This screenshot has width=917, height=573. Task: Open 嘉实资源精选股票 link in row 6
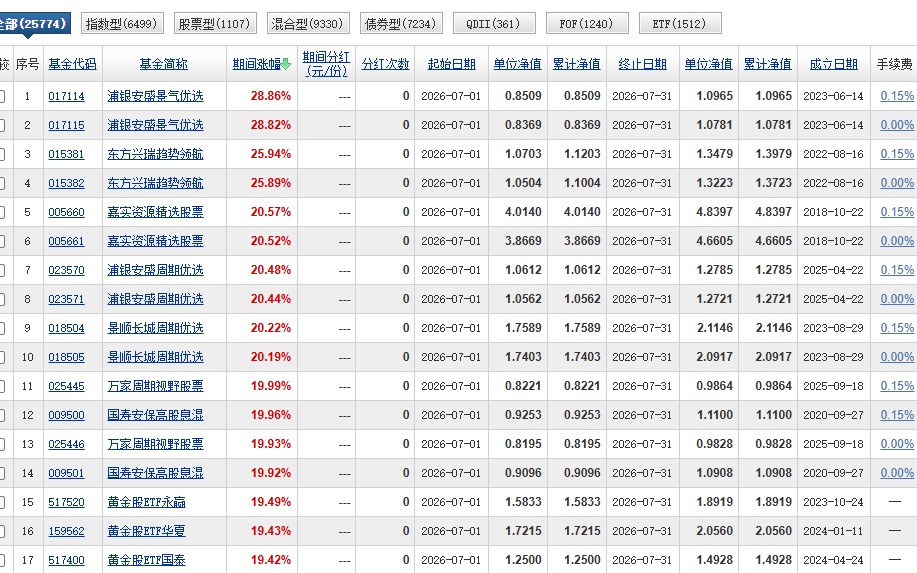point(155,241)
